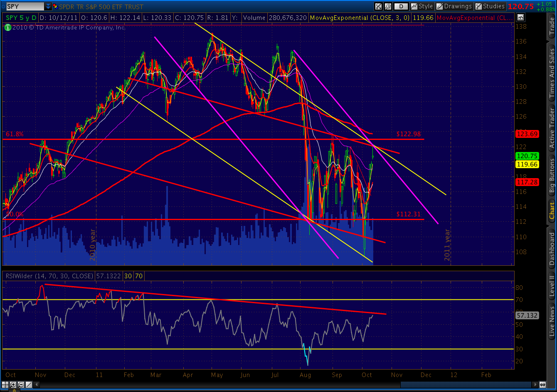Click the chart mode icon above price axis

tap(520, 17)
